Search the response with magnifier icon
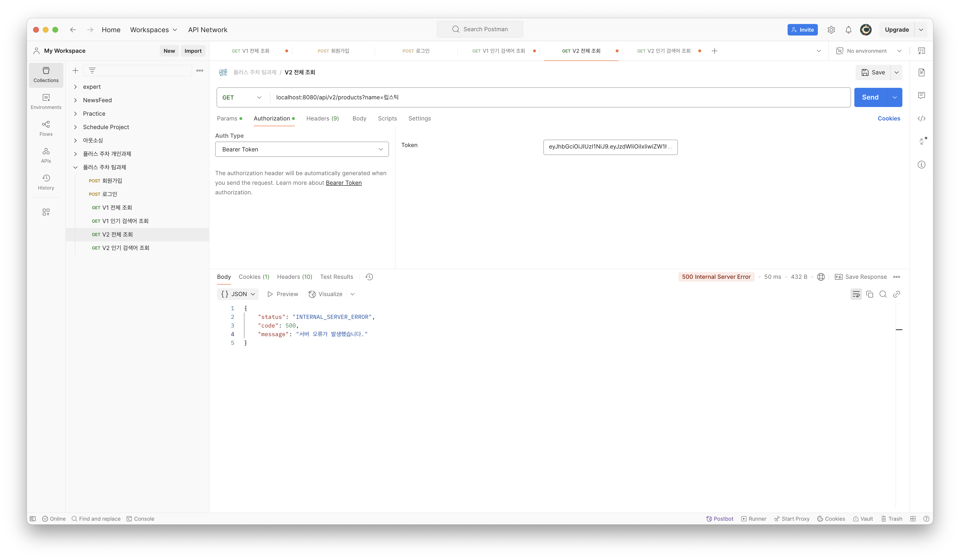 pos(883,294)
